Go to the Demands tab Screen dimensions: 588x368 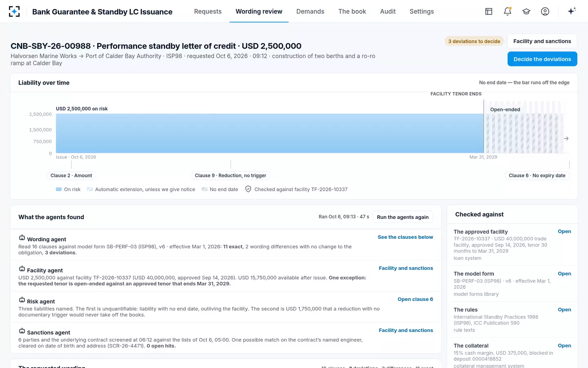[x=310, y=11]
